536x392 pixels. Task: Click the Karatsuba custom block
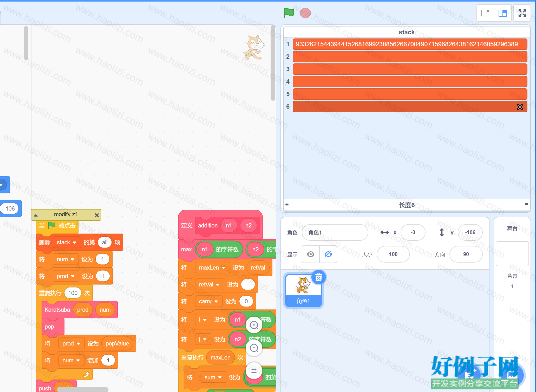[57, 310]
